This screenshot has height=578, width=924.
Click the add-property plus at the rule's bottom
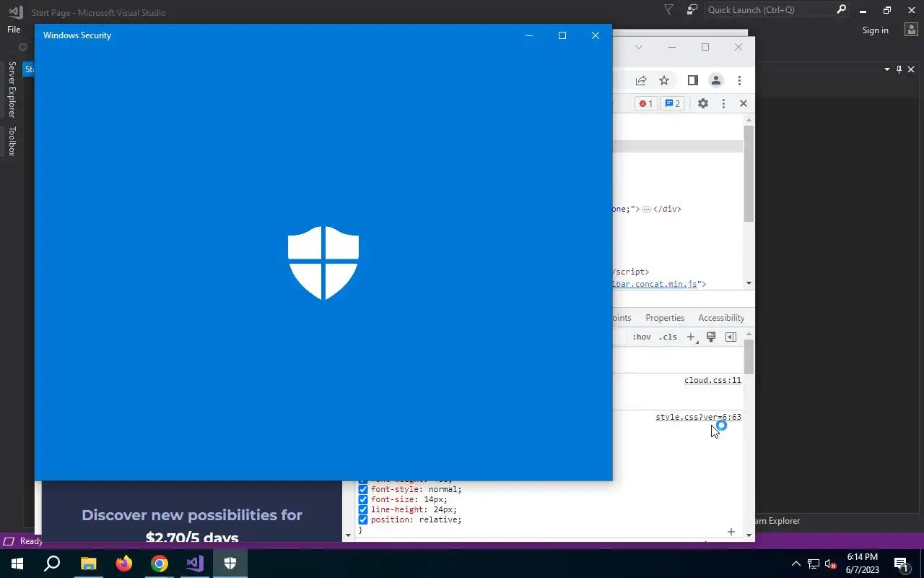coord(731,532)
